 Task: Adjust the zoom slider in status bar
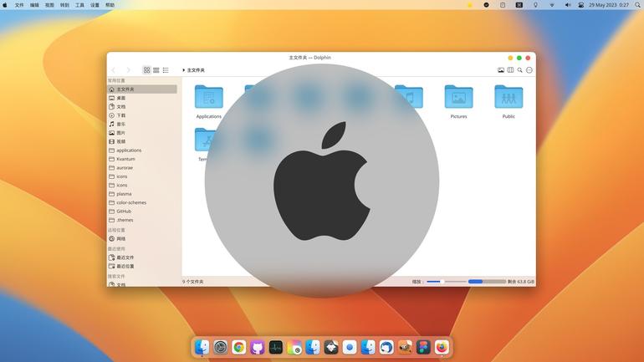tap(446, 282)
